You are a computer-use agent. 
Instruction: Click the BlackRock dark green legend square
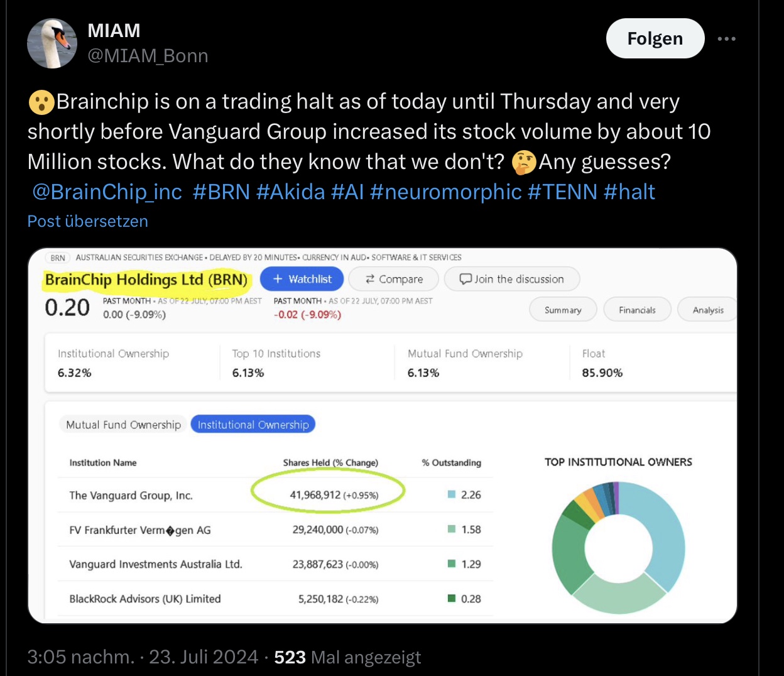[452, 598]
